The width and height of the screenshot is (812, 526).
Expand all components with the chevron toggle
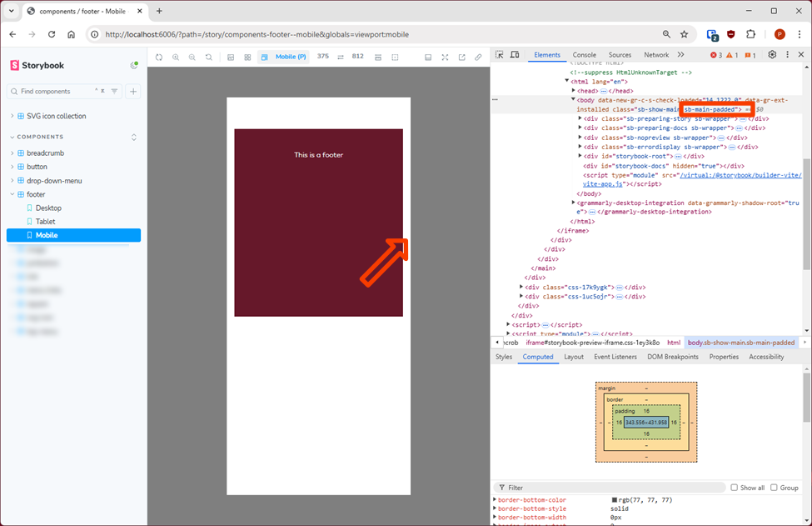click(133, 138)
